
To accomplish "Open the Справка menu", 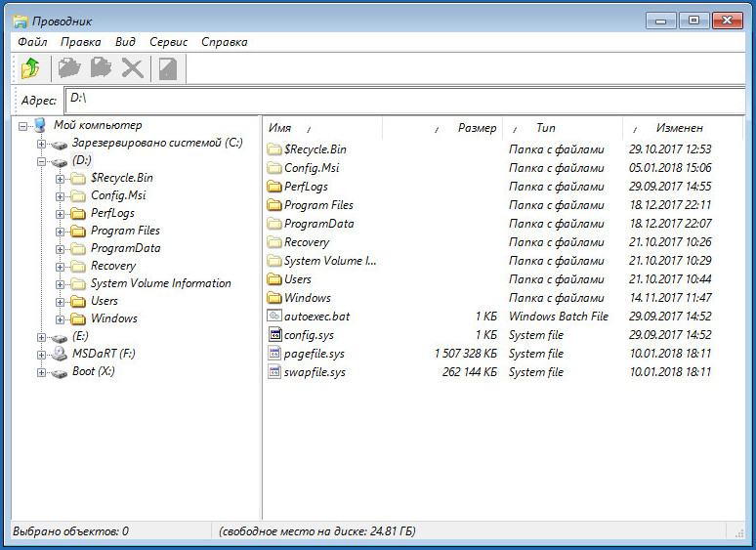I will [x=225, y=42].
